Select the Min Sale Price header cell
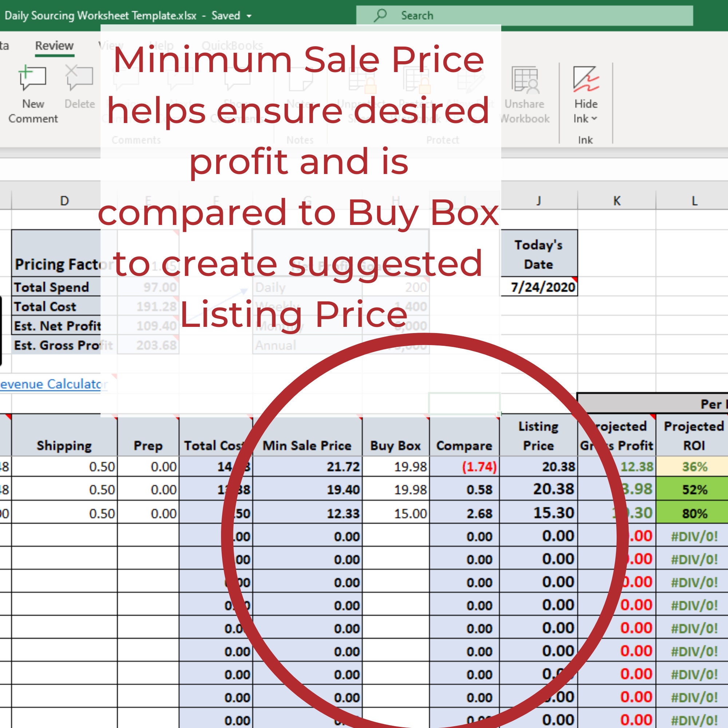Screen dimensions: 728x728 [x=307, y=436]
